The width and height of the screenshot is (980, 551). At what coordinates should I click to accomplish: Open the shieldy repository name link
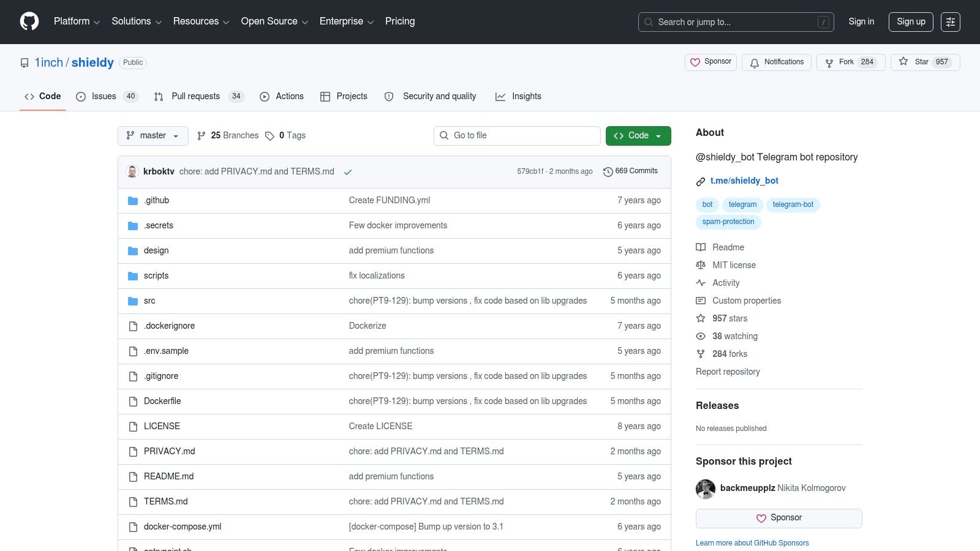pyautogui.click(x=92, y=62)
